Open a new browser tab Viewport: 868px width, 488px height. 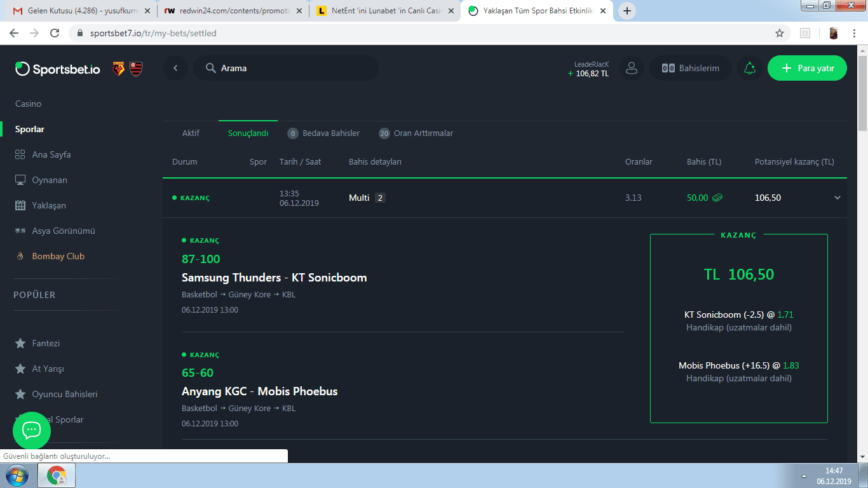(x=627, y=11)
